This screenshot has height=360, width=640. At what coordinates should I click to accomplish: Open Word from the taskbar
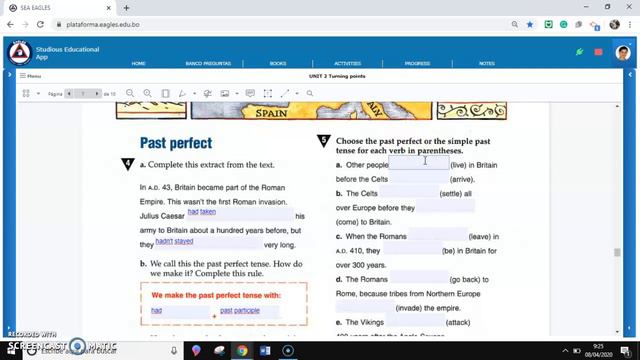click(265, 351)
